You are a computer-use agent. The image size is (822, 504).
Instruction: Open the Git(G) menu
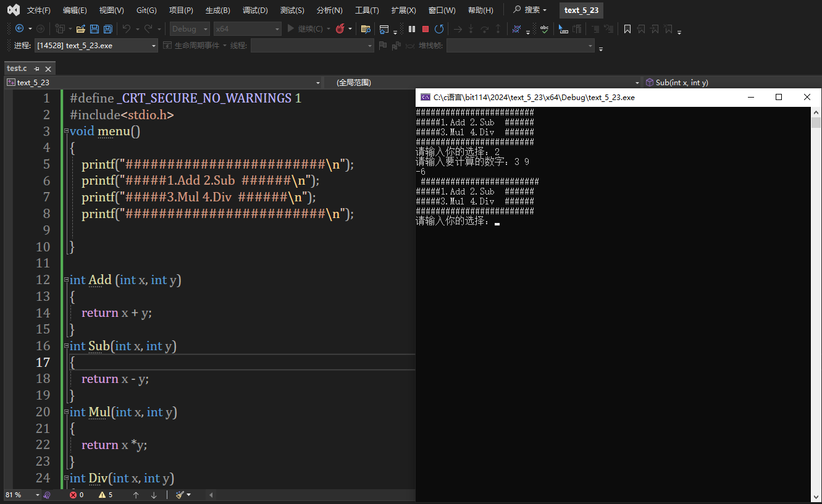pos(146,10)
